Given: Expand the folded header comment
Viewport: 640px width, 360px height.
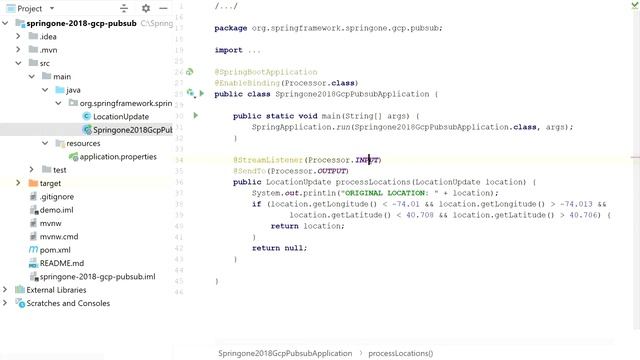Looking at the screenshot, I should point(226,6).
